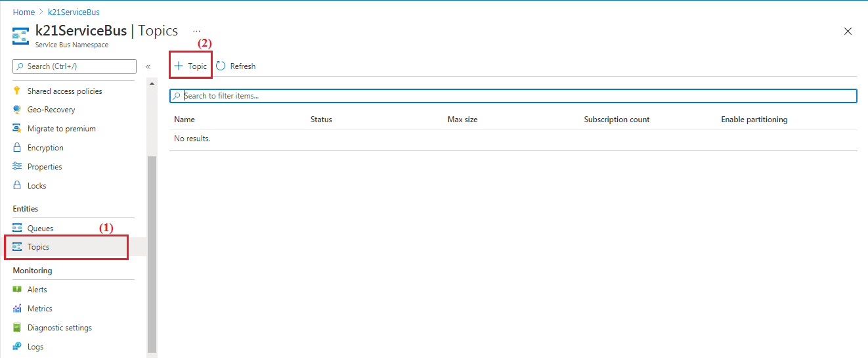Image resolution: width=868 pixels, height=358 pixels.
Task: Click the sidebar vertical scrollbar thumb
Action: pos(152,255)
